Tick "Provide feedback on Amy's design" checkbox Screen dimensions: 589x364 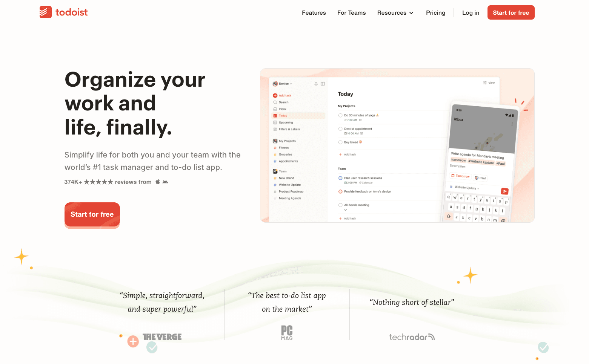340,191
